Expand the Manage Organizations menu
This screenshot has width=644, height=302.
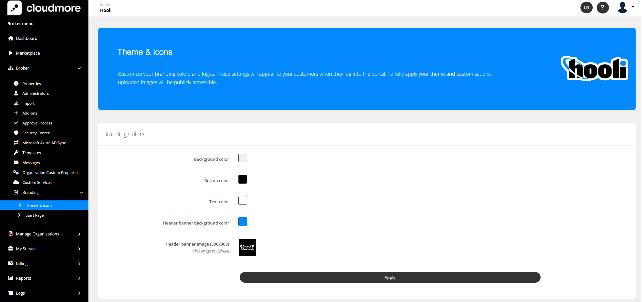(79, 234)
